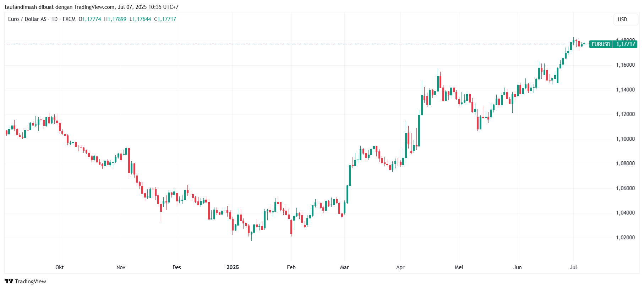Click the Nov label on time axis

pos(121,267)
